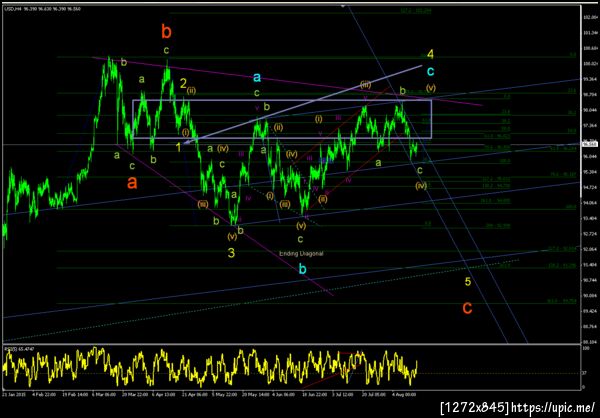
Task: Select the orange '(iv)' label beside the price channel
Action: click(x=421, y=186)
